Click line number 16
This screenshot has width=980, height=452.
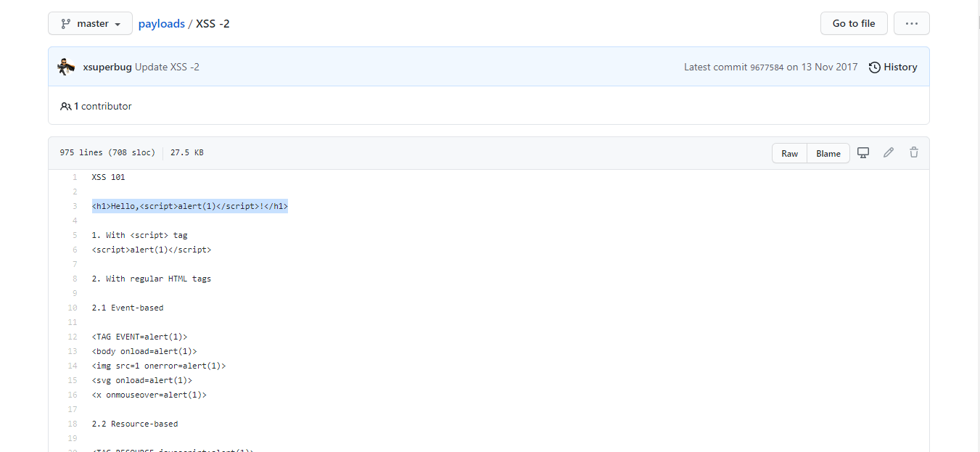point(72,395)
